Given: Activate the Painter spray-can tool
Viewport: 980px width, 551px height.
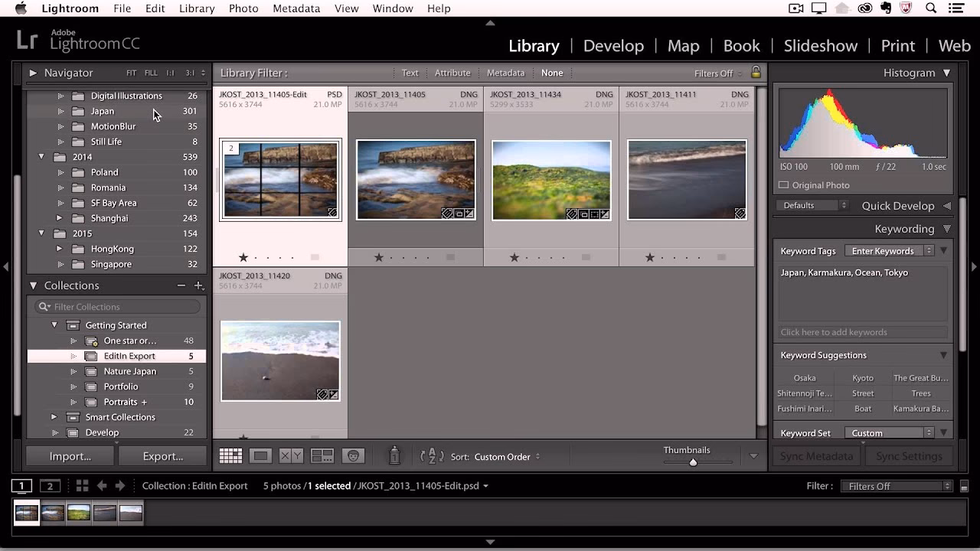Looking at the screenshot, I should click(394, 455).
